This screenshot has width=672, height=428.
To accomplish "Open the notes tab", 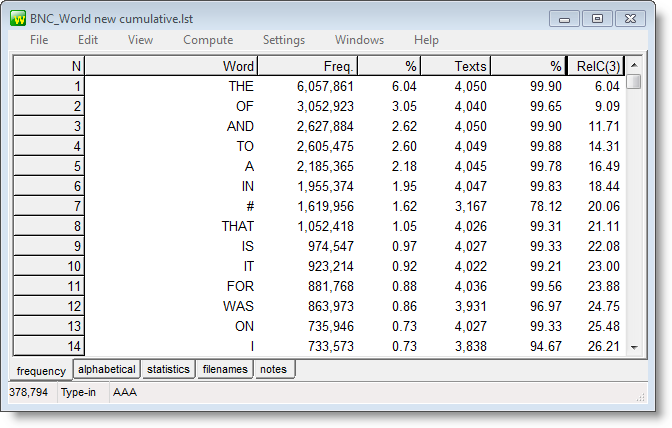I will coord(274,370).
